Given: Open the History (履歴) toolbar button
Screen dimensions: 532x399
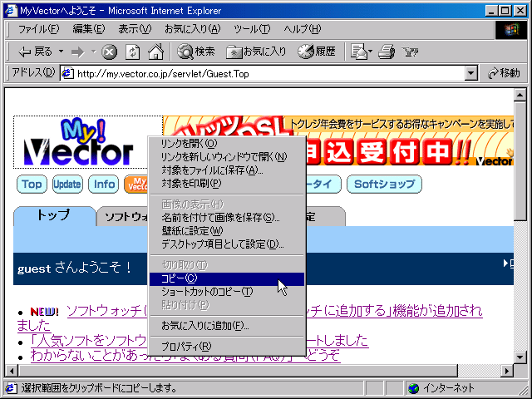Looking at the screenshot, I should (317, 52).
